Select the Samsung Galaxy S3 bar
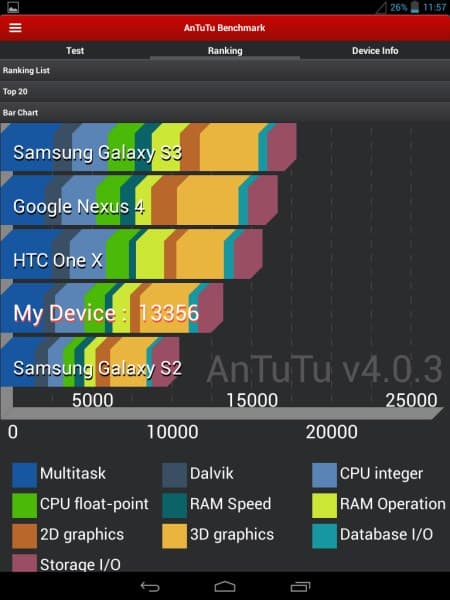This screenshot has width=450, height=600. coord(148,147)
